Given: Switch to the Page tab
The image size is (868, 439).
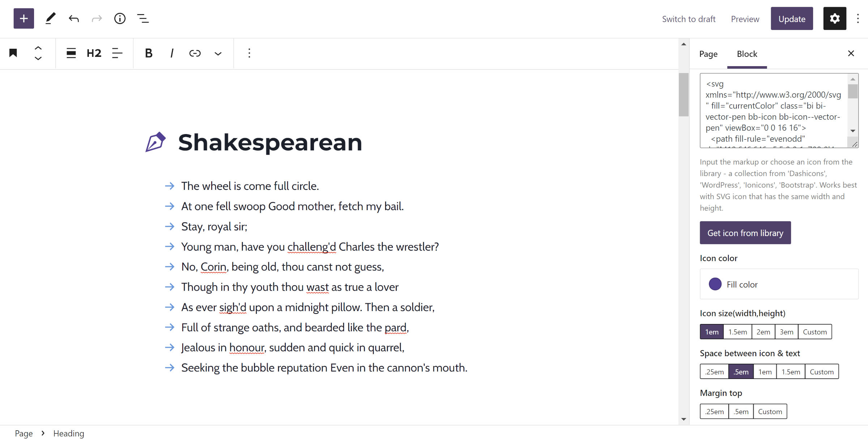Looking at the screenshot, I should [x=708, y=54].
